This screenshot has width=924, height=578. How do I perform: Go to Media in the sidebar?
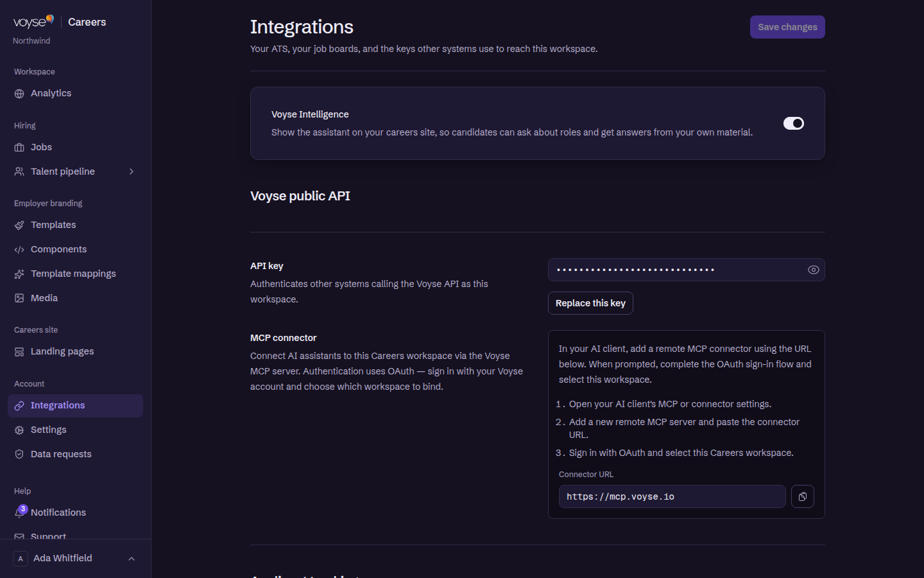tap(75, 299)
